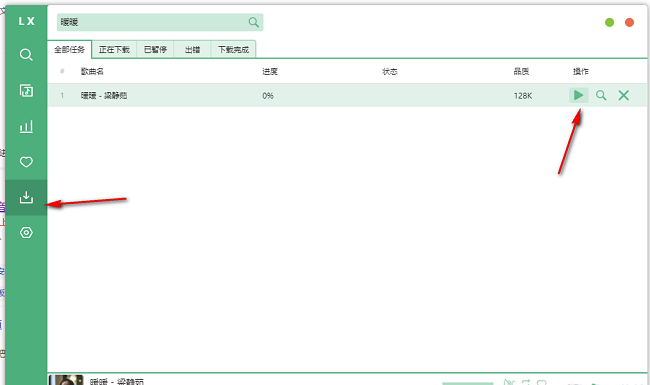The height and width of the screenshot is (385, 650).
Task: Open settings via the hexagon gear icon
Action: click(26, 232)
